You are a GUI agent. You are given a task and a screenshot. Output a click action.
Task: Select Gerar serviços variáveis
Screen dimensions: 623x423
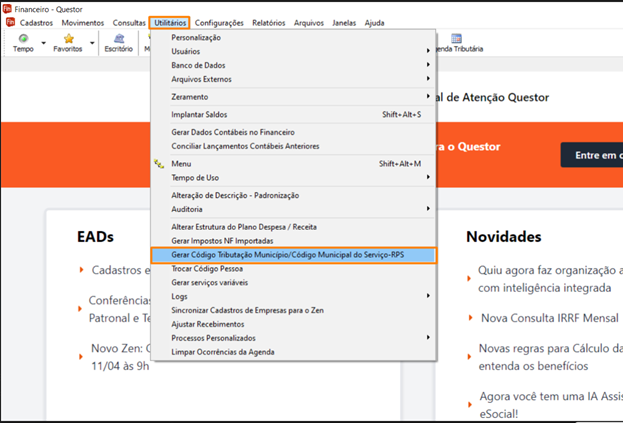[x=293, y=282]
